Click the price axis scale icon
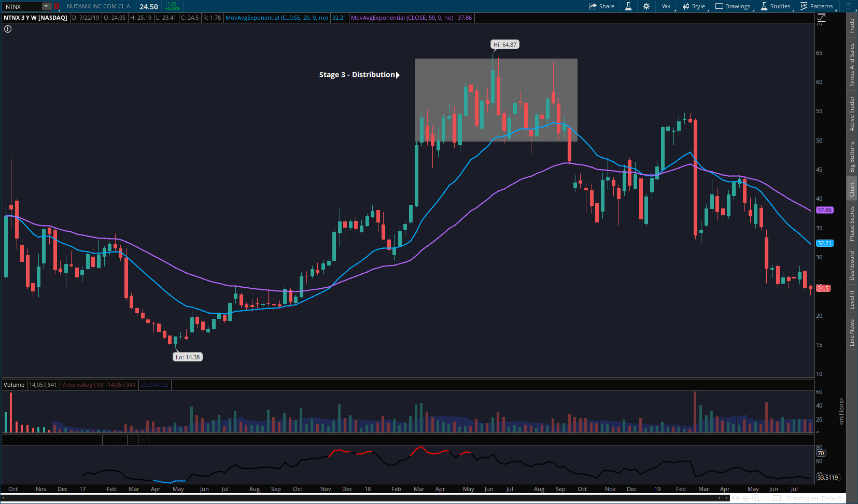The height and width of the screenshot is (504, 858). click(821, 19)
